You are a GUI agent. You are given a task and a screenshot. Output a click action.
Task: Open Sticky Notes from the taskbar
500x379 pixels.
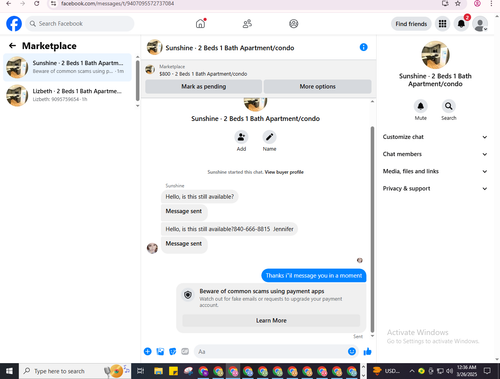173,371
